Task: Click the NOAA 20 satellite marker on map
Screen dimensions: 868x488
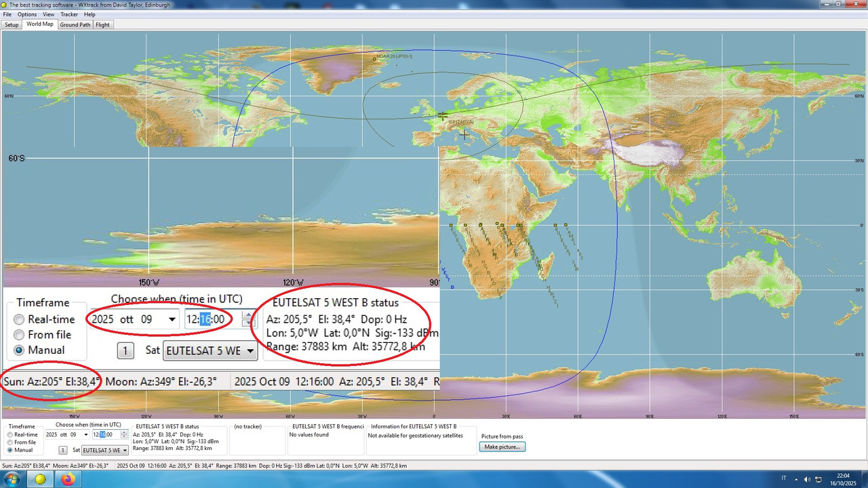Action: (374, 59)
